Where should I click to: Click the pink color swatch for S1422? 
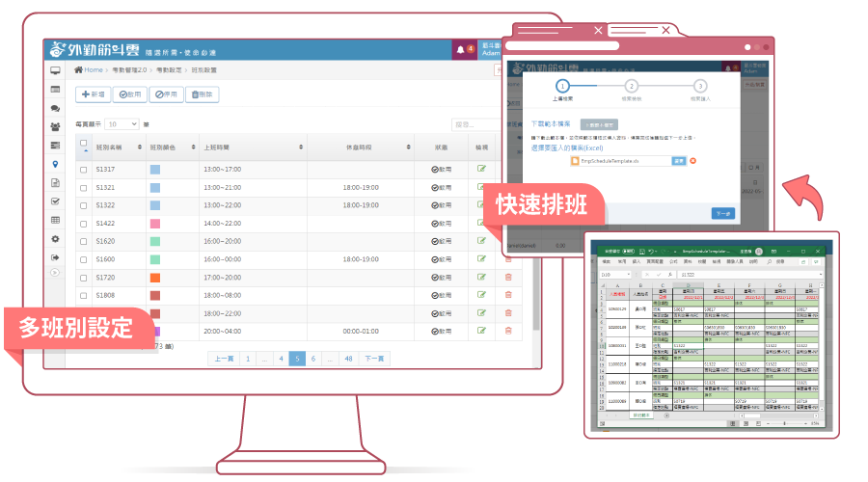pyautogui.click(x=155, y=224)
